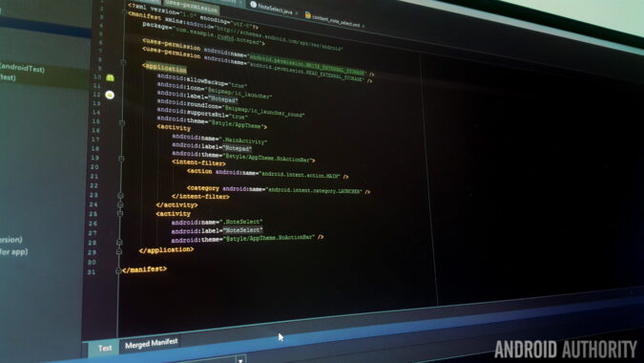Click the fold end marker on line 29
Screen dimensions: 644x363
(119, 251)
